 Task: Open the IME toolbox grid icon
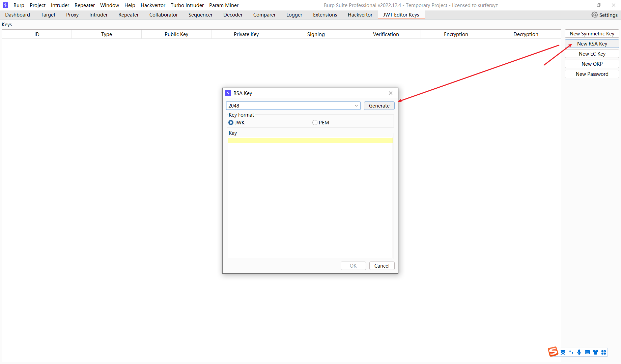tap(603, 352)
